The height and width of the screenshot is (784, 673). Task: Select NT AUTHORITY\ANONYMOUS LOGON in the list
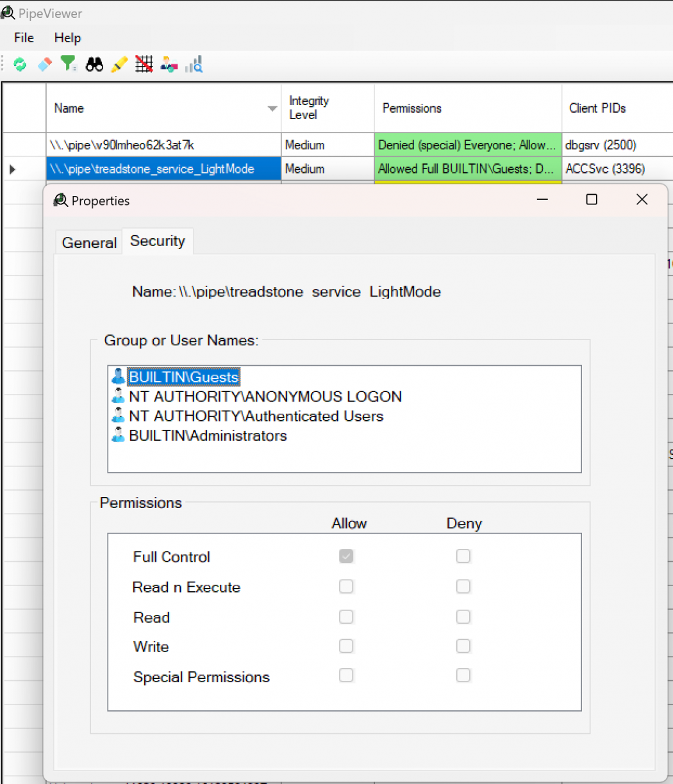pyautogui.click(x=265, y=396)
